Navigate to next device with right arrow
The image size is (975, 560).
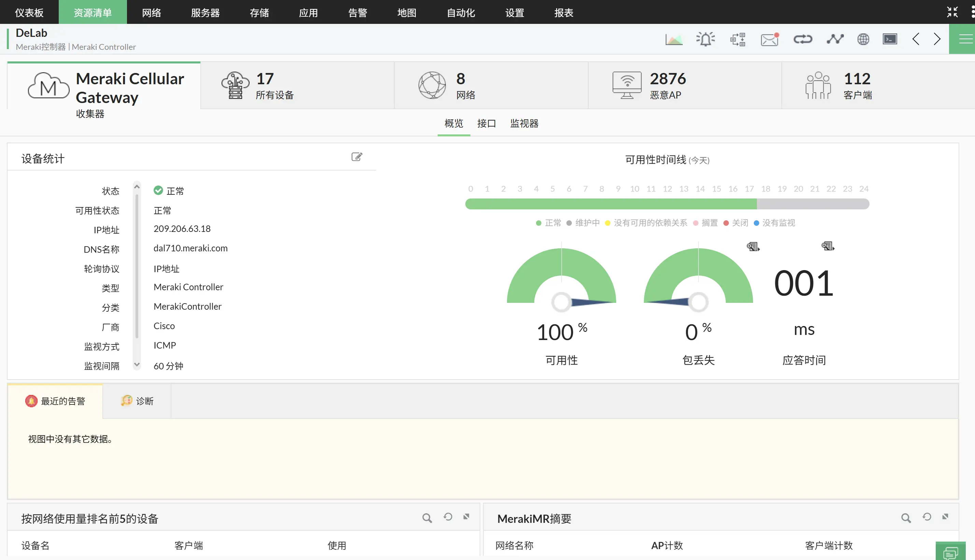pos(937,39)
